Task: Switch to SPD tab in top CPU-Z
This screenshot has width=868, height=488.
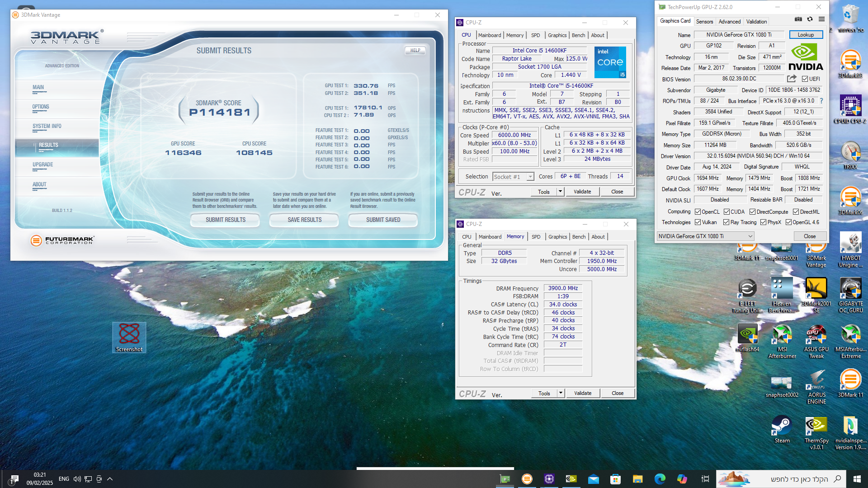Action: point(536,35)
